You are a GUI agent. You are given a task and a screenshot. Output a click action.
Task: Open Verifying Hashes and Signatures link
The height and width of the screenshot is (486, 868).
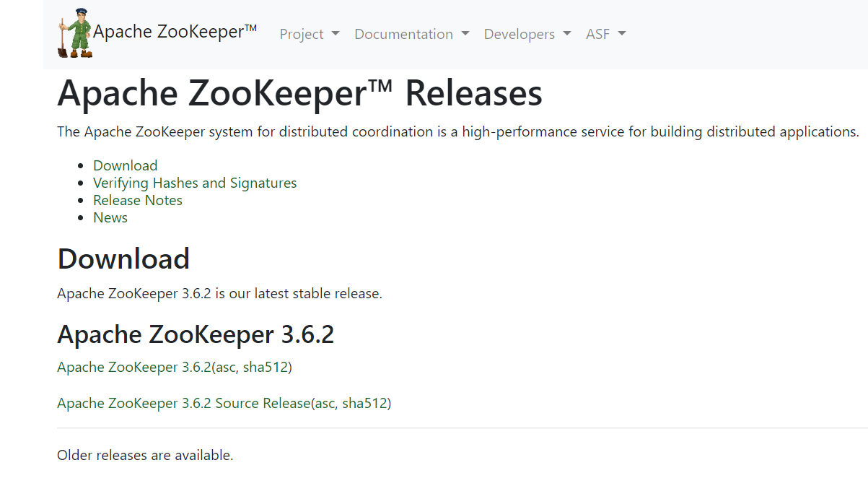[195, 183]
